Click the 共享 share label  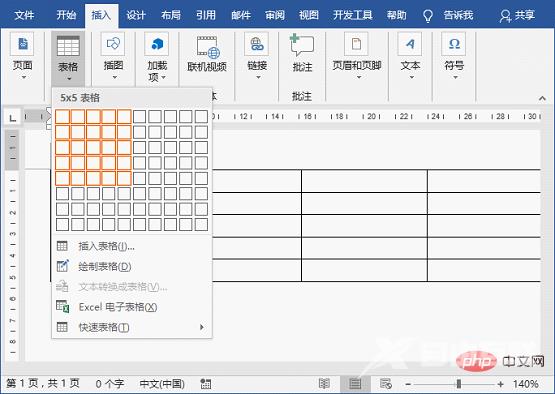pos(525,15)
